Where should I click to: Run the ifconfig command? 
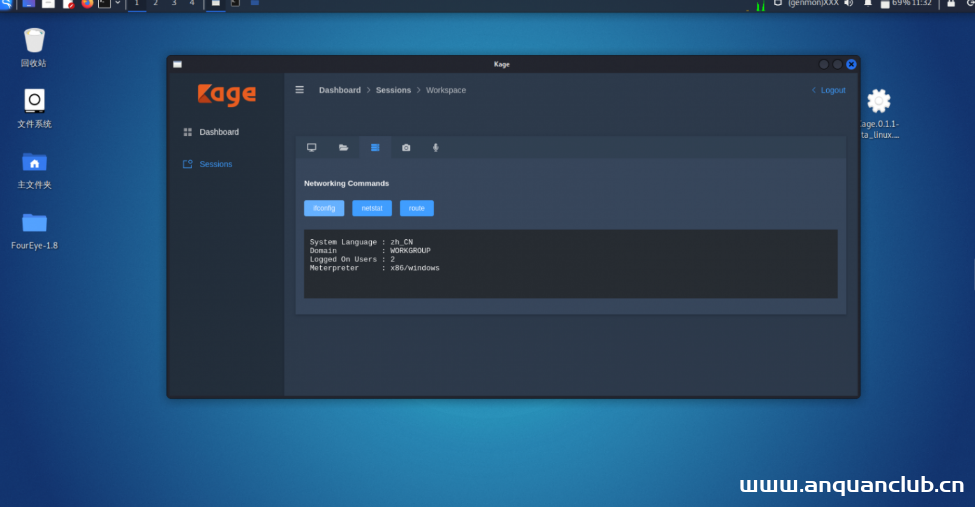click(x=324, y=208)
